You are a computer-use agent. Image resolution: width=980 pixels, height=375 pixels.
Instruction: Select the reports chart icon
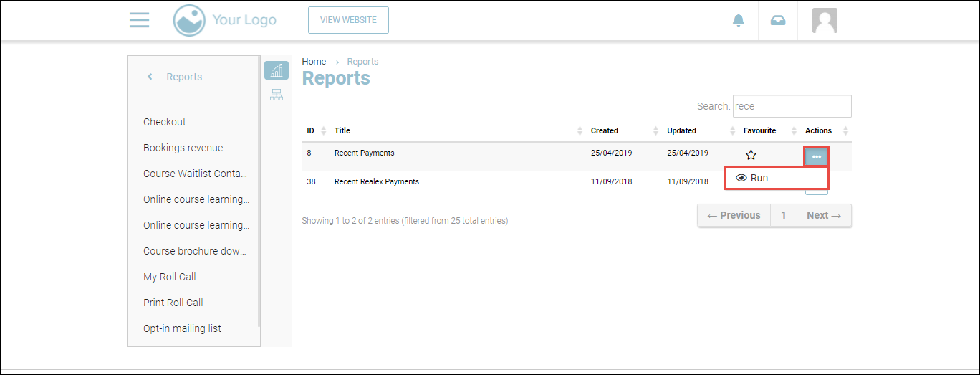coord(276,70)
